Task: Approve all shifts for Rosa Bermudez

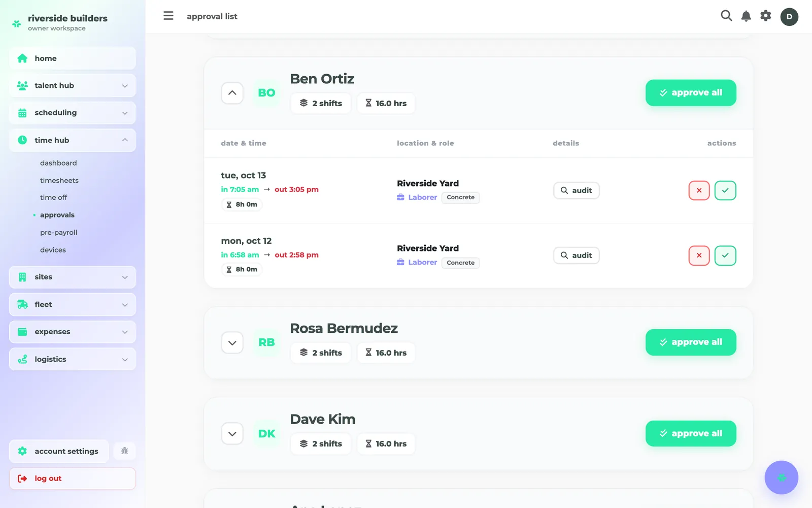Action: point(691,342)
